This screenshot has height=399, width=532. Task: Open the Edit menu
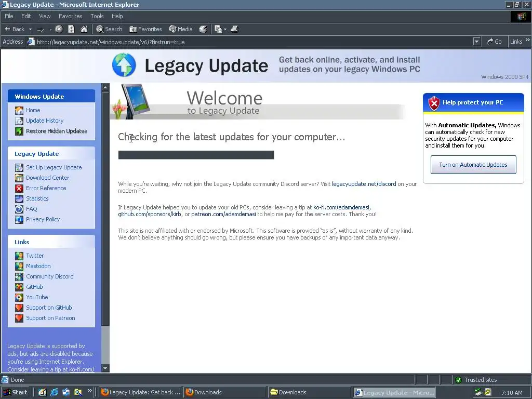click(26, 16)
